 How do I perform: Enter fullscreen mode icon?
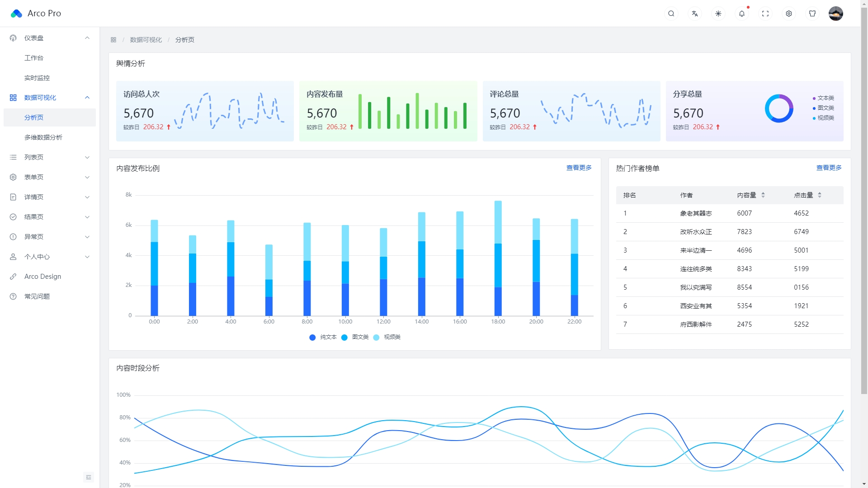765,14
